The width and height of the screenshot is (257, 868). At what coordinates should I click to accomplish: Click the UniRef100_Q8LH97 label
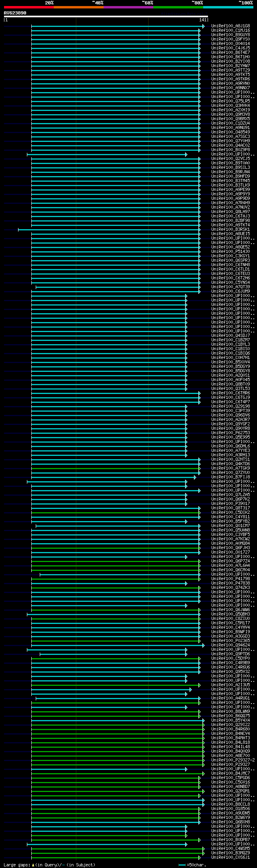(230, 212)
